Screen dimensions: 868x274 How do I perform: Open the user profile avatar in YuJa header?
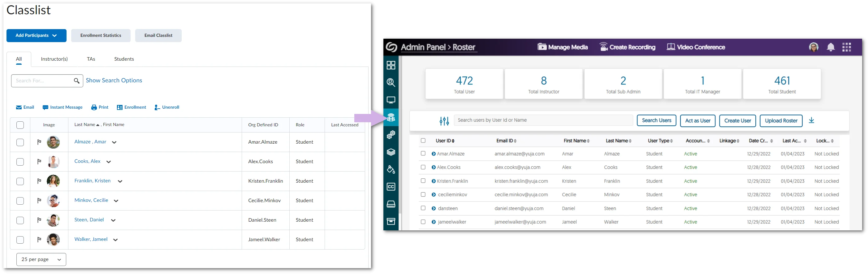click(x=814, y=47)
